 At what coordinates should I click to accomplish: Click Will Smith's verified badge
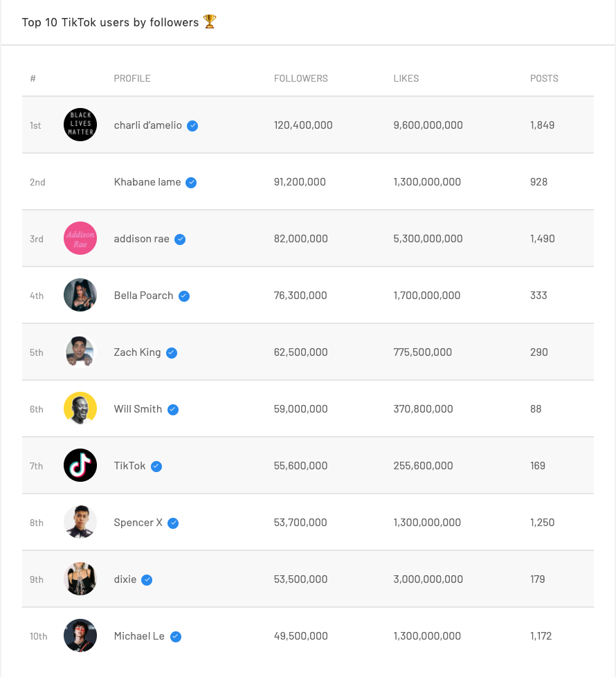click(173, 410)
